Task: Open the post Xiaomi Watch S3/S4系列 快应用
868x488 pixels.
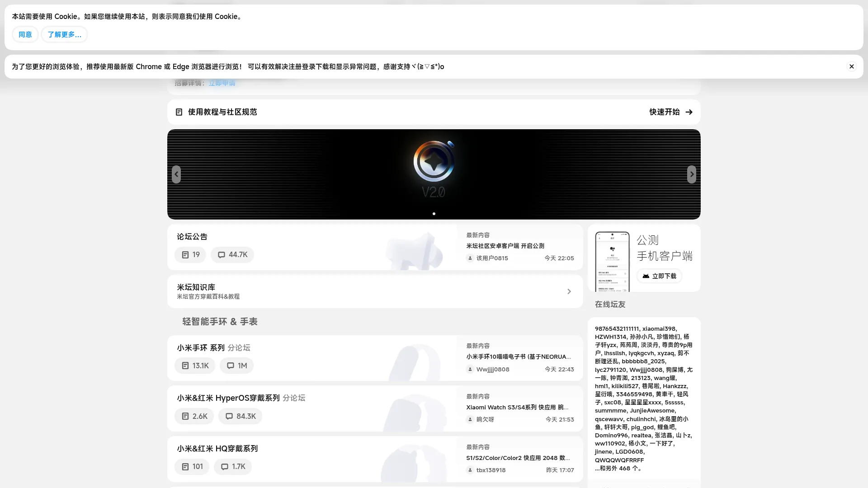Action: 517,407
